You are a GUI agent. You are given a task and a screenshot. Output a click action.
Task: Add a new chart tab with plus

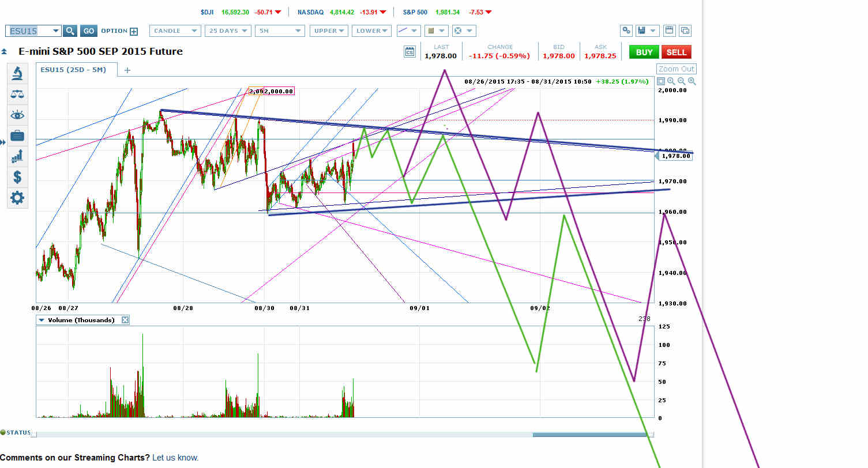127,70
